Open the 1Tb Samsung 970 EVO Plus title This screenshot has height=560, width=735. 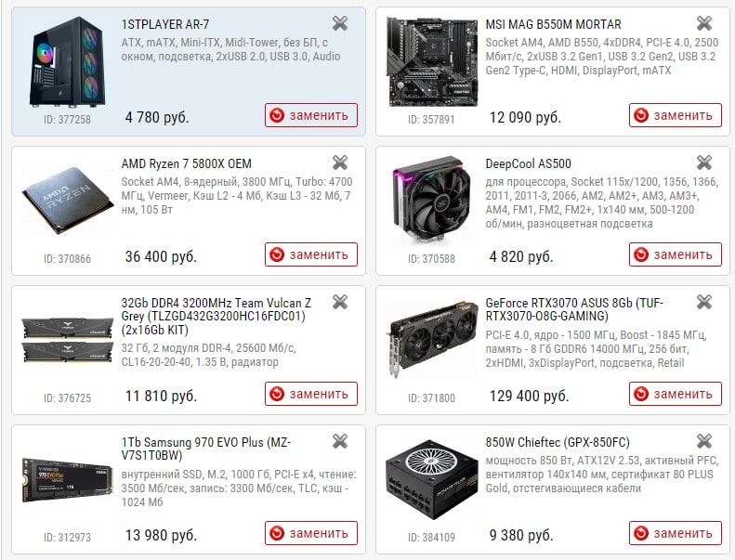tap(205, 449)
